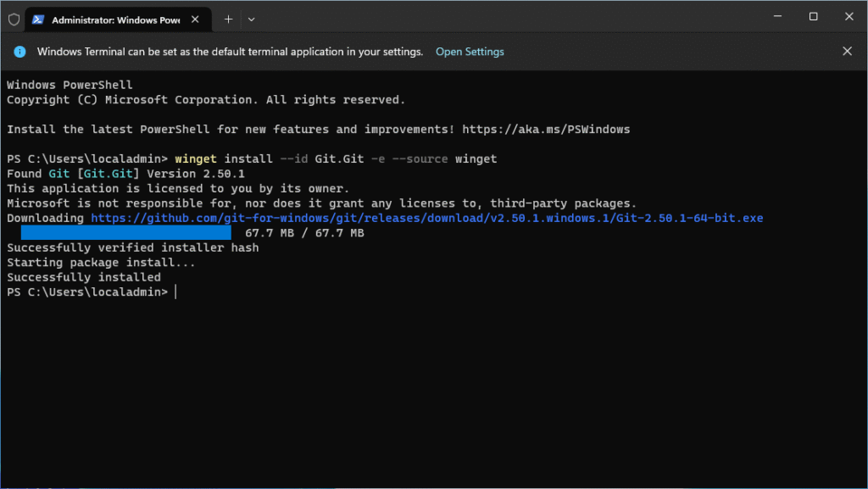
Task: Close the Administrator PowerShell tab
Action: point(198,19)
